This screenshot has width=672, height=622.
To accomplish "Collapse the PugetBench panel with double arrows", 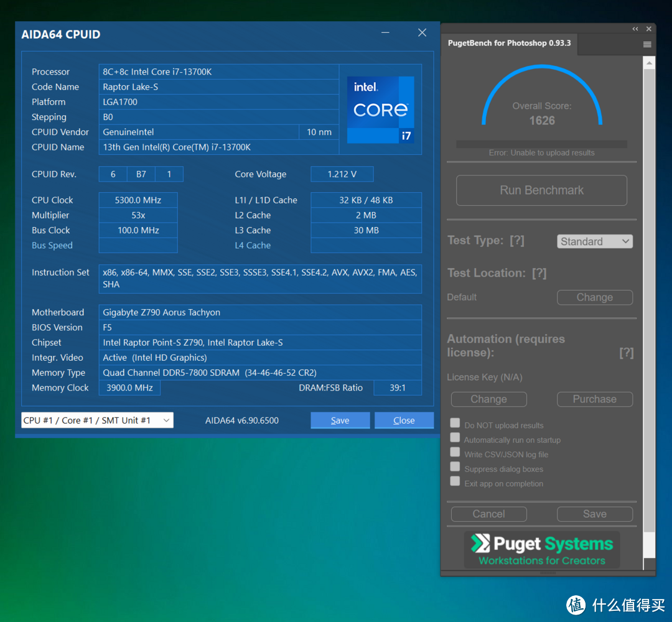I will point(635,29).
